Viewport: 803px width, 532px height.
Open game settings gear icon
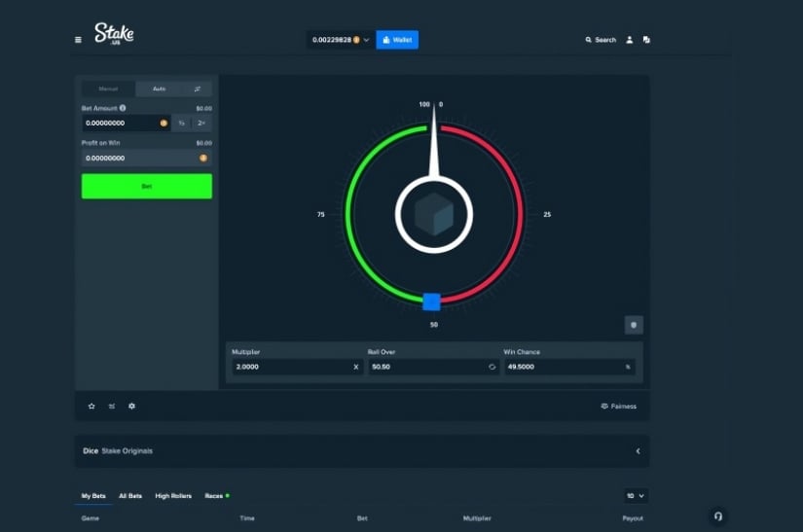[x=132, y=406]
